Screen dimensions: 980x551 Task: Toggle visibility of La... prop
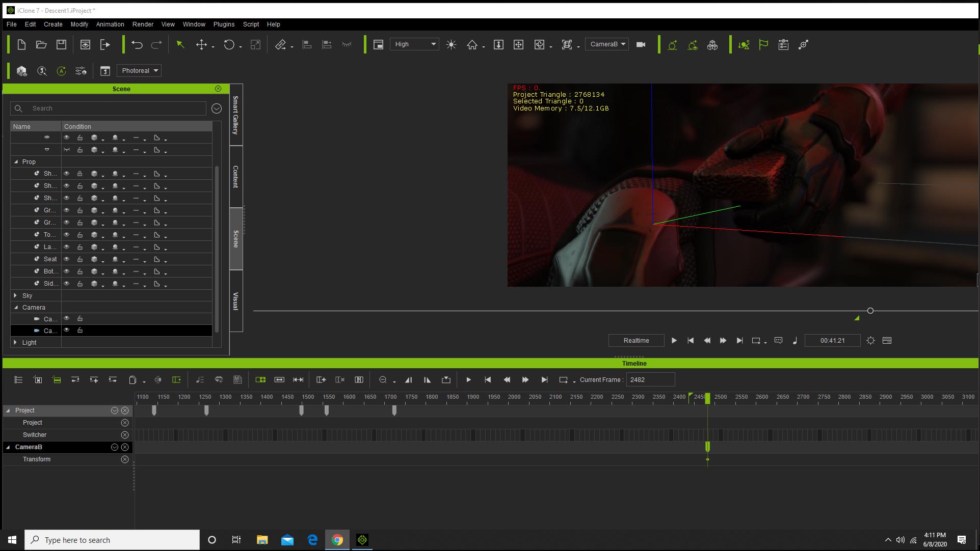click(x=66, y=246)
